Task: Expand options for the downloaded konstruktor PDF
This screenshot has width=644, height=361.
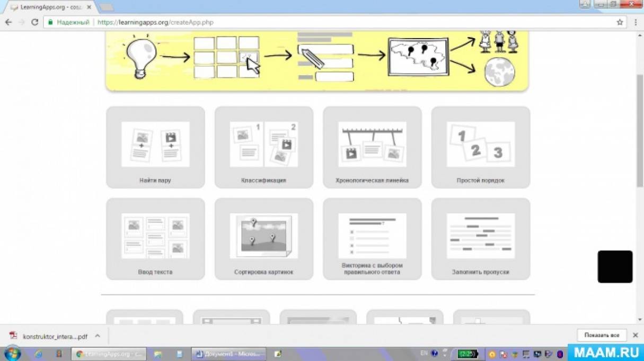Action: [98, 336]
